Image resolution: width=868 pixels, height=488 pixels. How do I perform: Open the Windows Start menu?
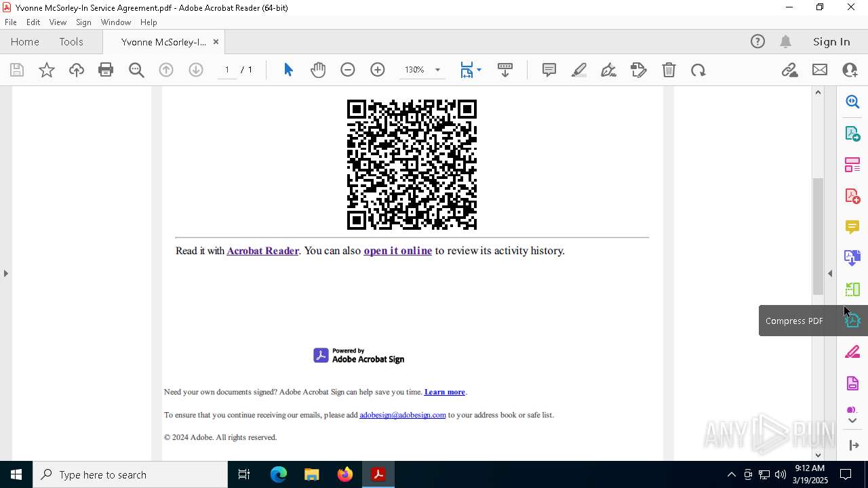(x=16, y=474)
